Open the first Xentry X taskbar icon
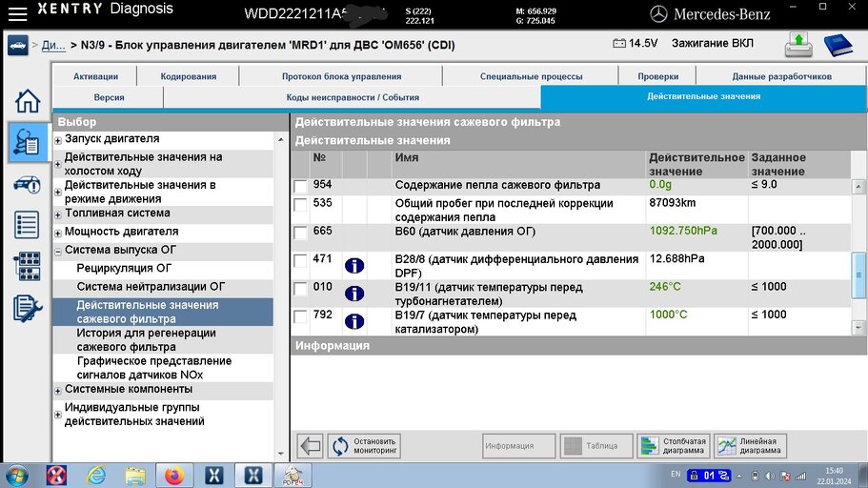This screenshot has height=488, width=868. (213, 476)
